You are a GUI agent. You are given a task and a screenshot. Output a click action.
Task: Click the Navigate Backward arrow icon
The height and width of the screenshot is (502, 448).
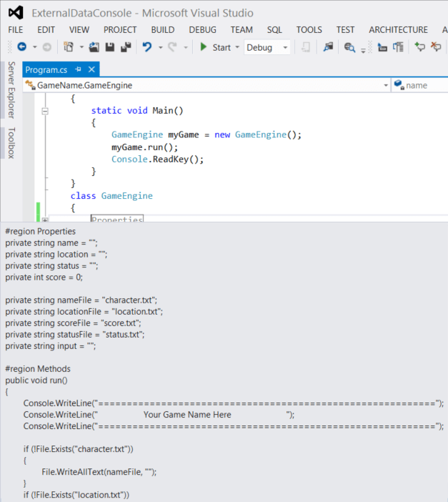click(x=21, y=47)
